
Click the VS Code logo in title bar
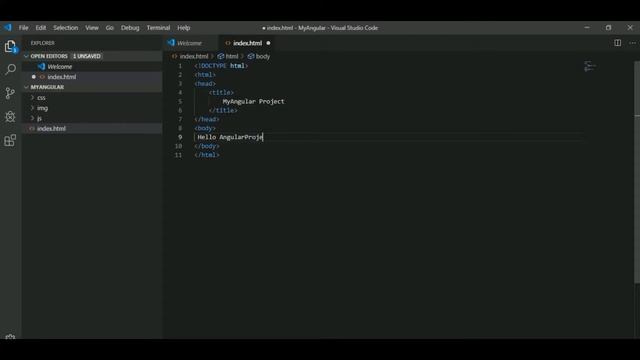pyautogui.click(x=8, y=27)
